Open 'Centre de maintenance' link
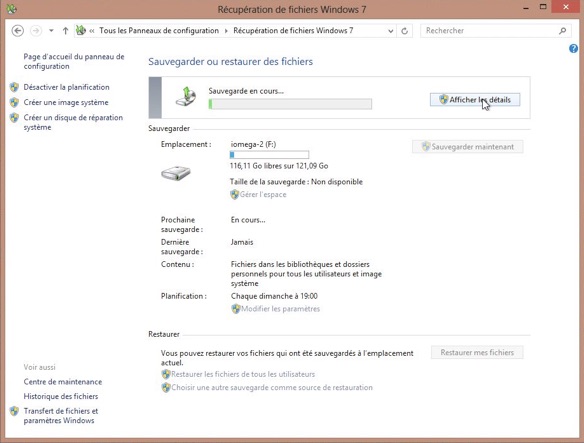The image size is (584, 443). click(63, 382)
